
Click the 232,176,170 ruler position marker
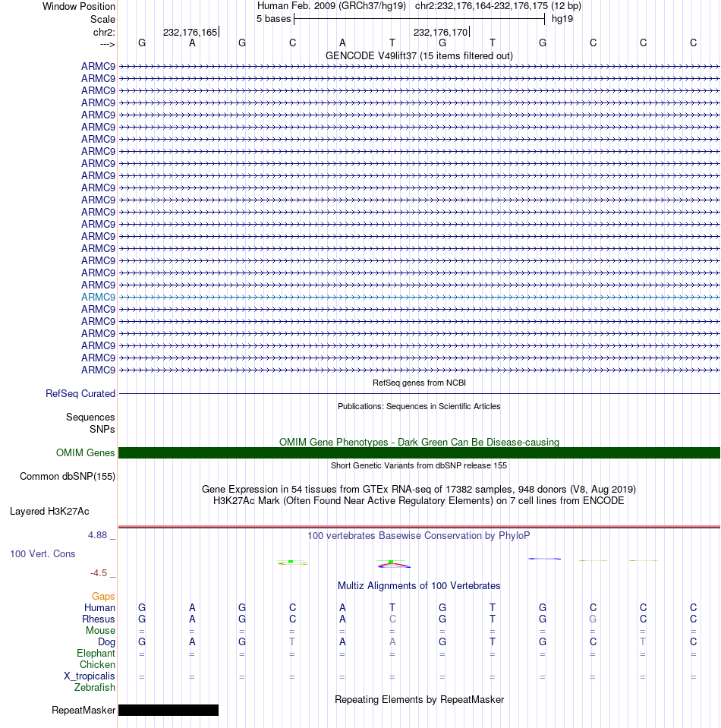pos(441,32)
